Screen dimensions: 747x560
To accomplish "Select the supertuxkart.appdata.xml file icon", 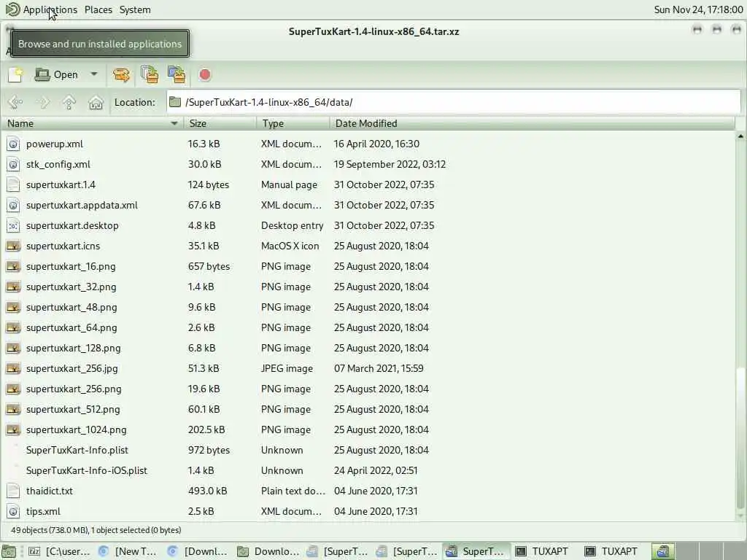I will [13, 205].
